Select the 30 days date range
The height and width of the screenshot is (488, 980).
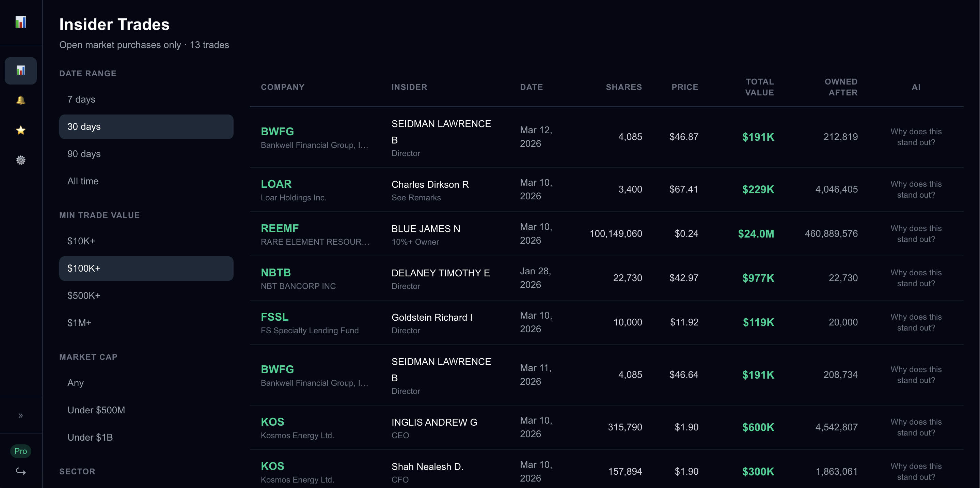click(x=146, y=127)
